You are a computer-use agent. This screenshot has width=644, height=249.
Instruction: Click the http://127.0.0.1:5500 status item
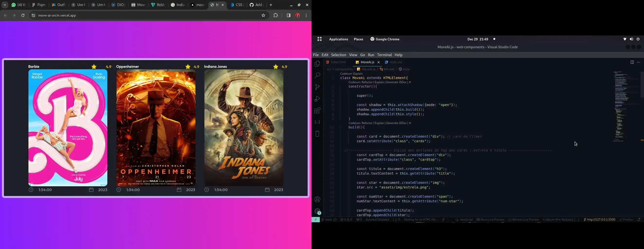coord(599,220)
